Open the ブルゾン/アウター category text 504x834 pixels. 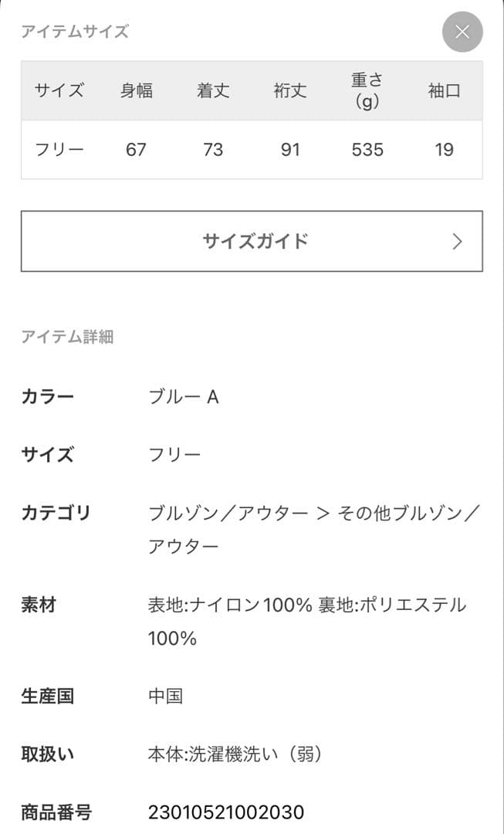pos(228,514)
